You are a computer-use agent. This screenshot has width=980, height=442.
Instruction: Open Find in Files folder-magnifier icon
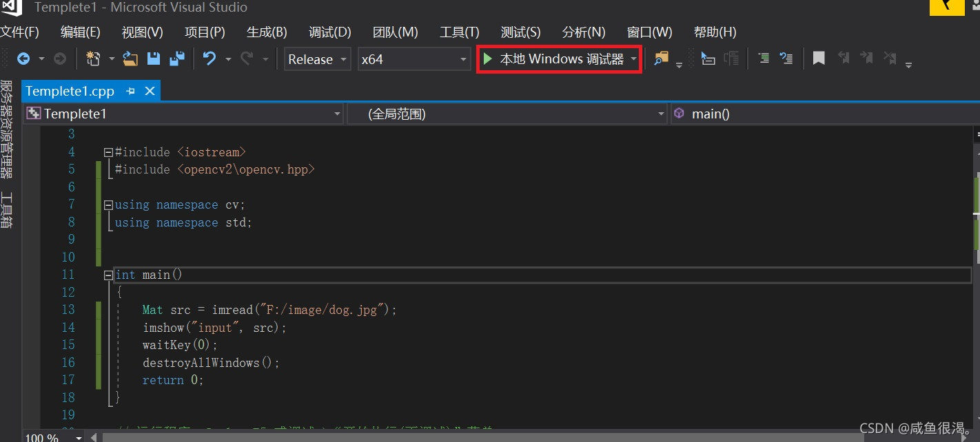[x=661, y=59]
